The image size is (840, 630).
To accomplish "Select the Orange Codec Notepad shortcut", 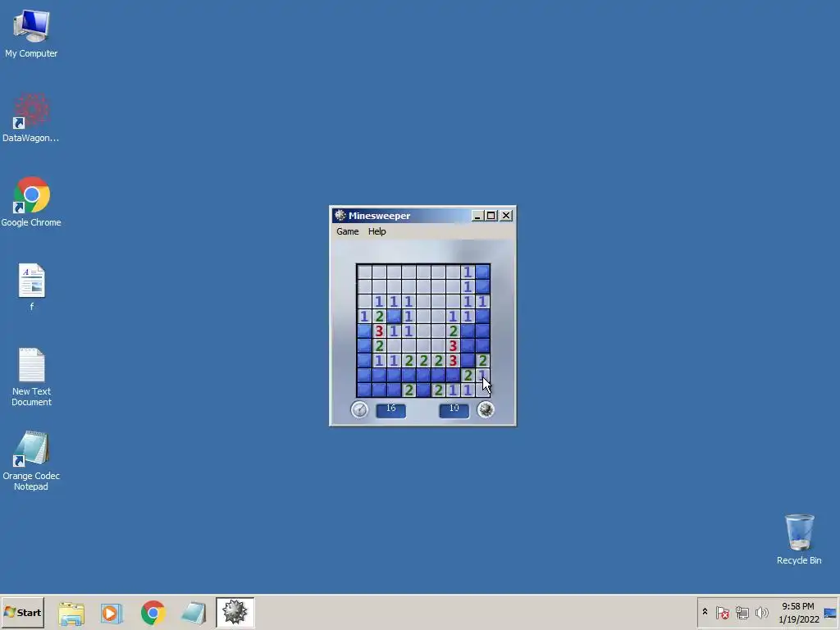I will coord(31,461).
